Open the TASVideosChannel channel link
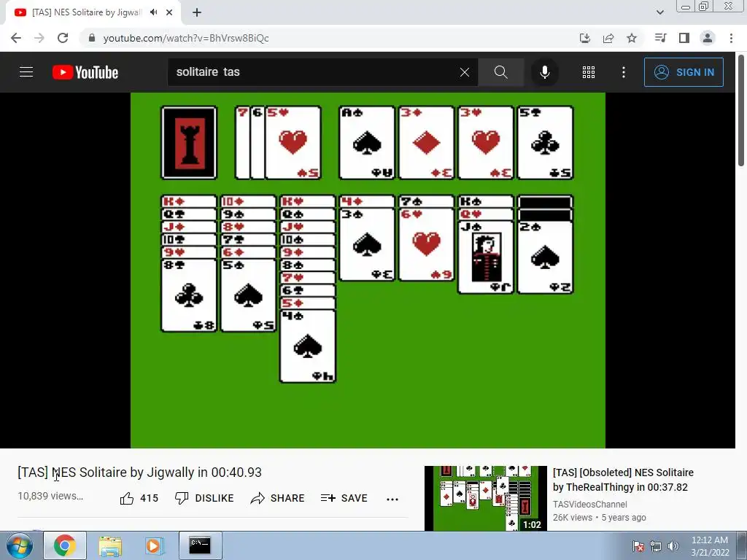This screenshot has height=560, width=747. pos(589,504)
